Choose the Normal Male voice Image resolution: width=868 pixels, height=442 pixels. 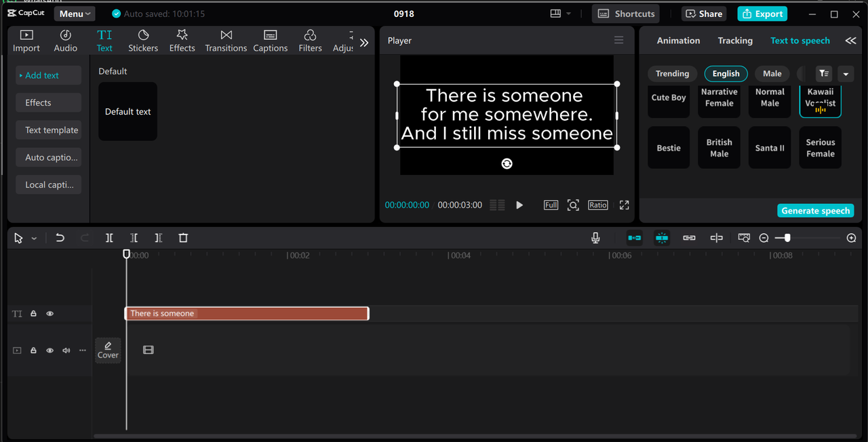click(770, 101)
